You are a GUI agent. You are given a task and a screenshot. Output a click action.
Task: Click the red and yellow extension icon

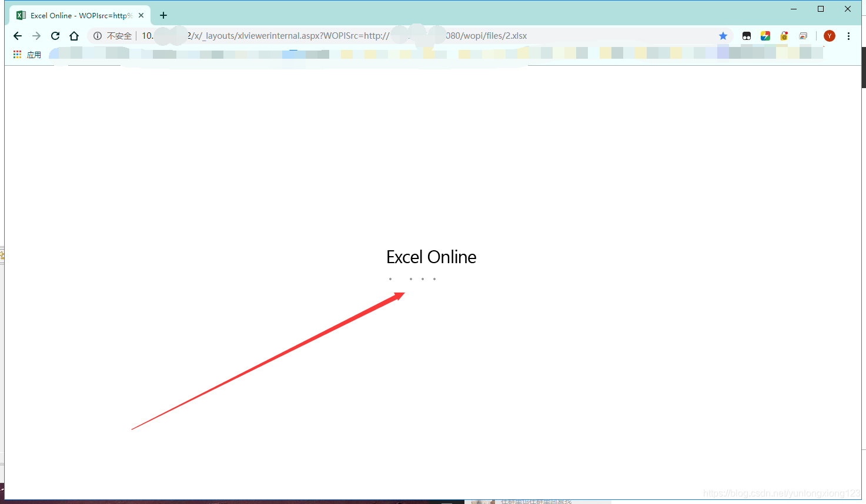point(784,36)
